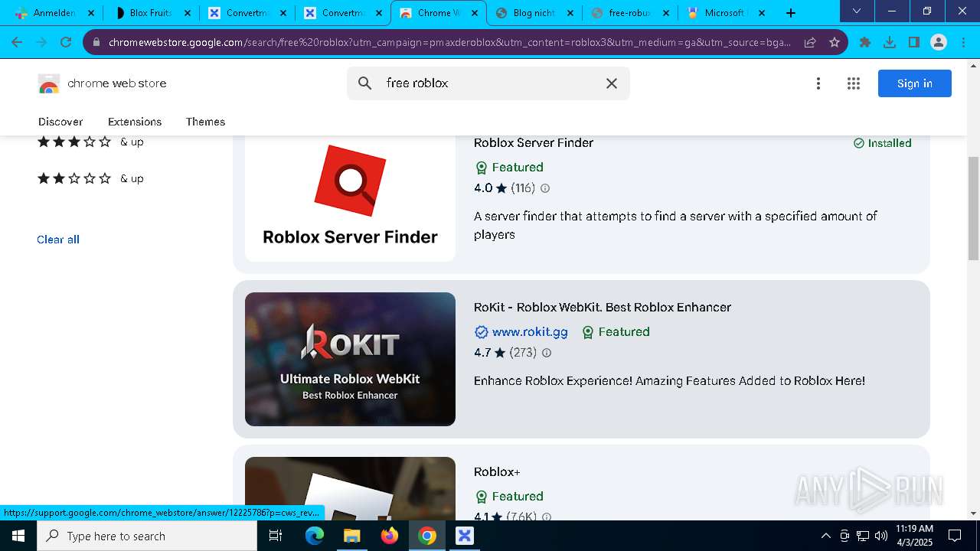Click Clear all filters link
This screenshot has width=980, height=551.
(x=58, y=240)
